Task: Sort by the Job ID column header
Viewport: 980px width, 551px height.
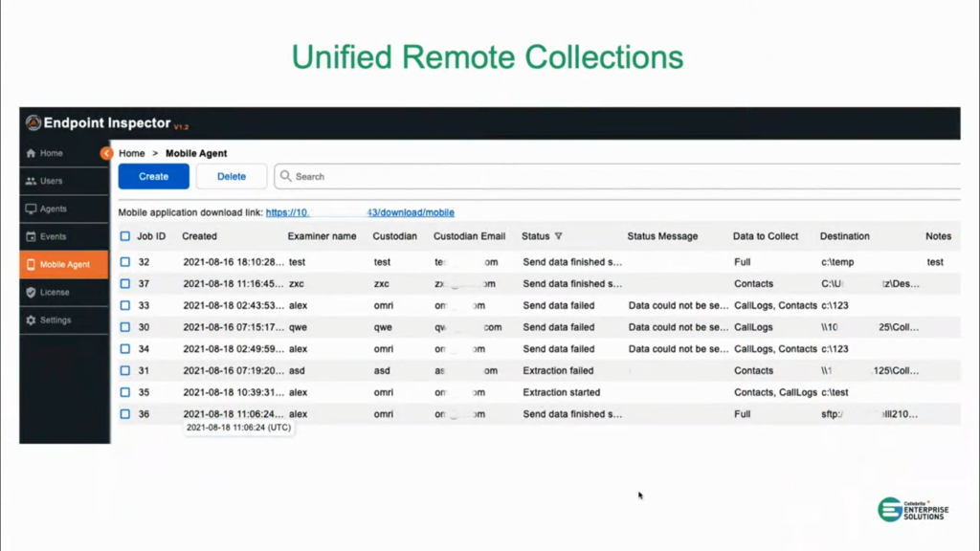Action: point(151,236)
